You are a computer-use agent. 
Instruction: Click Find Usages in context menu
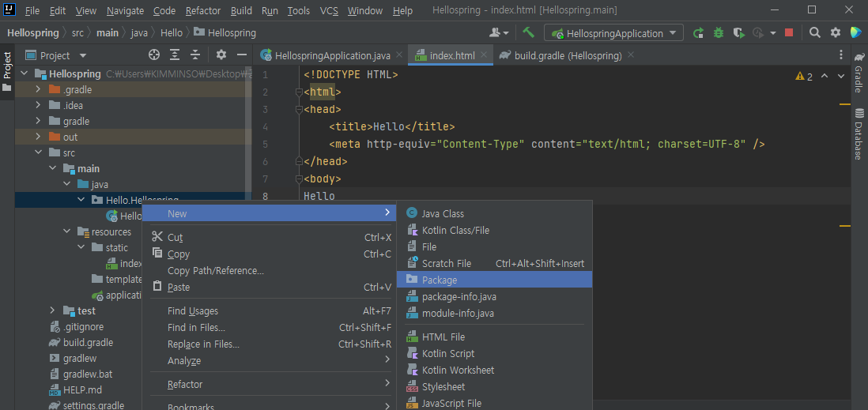[269, 311]
